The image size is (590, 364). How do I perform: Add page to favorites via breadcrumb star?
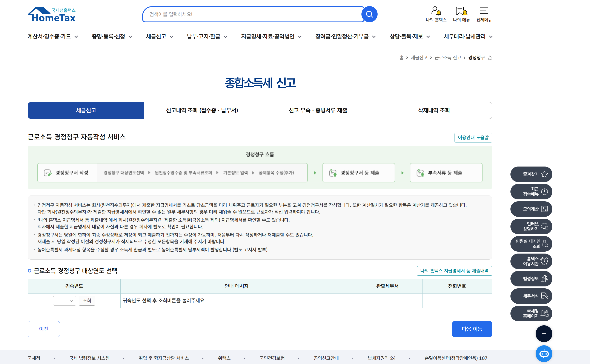click(x=490, y=58)
